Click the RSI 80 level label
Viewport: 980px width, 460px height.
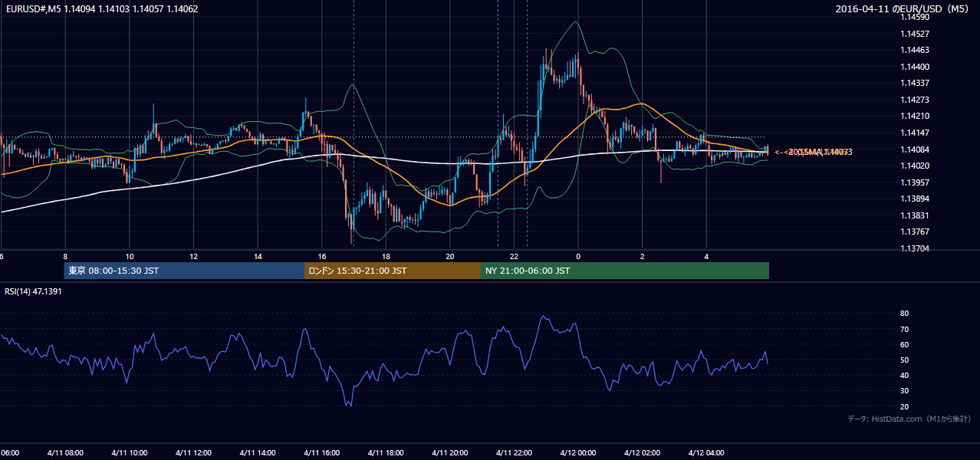[905, 314]
